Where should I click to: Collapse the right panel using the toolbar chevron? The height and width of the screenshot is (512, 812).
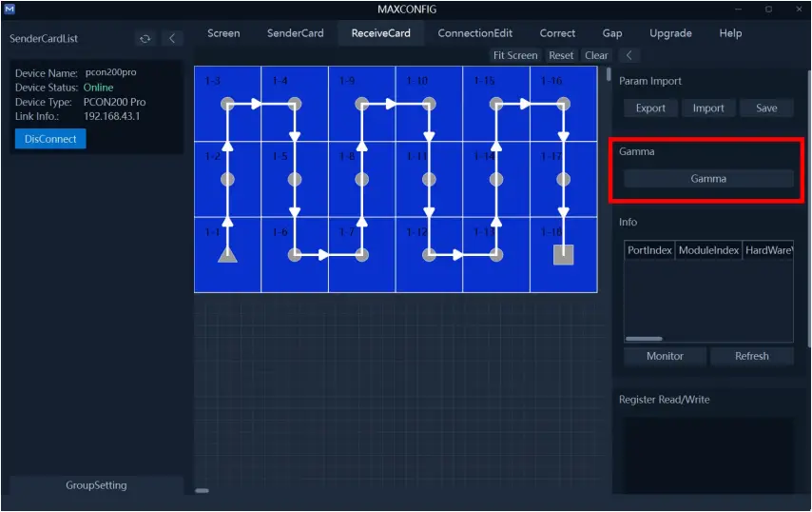629,55
